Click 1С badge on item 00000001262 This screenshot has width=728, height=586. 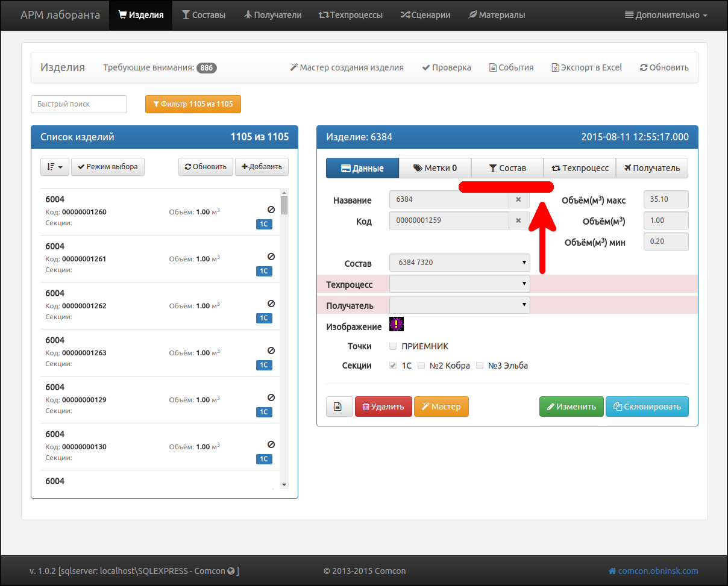(x=264, y=318)
